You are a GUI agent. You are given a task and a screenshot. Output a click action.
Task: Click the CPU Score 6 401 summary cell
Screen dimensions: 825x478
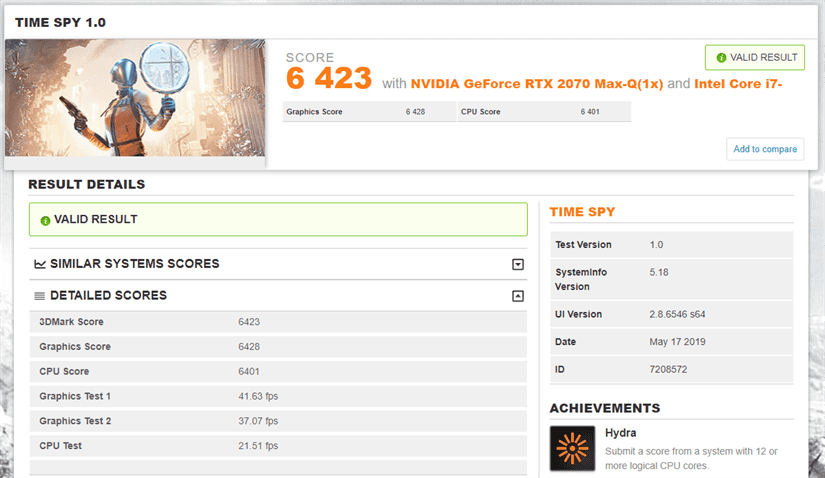(545, 112)
